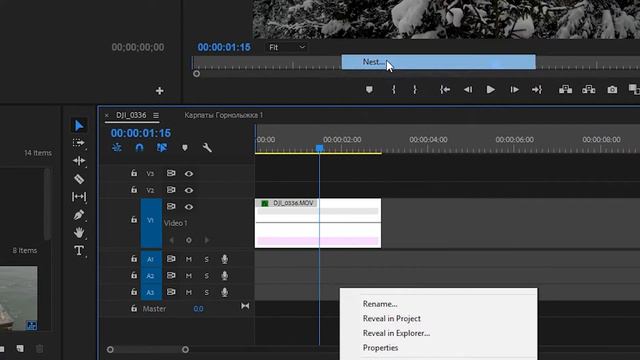Open Timeline Display Settings wrench

pos(207,147)
